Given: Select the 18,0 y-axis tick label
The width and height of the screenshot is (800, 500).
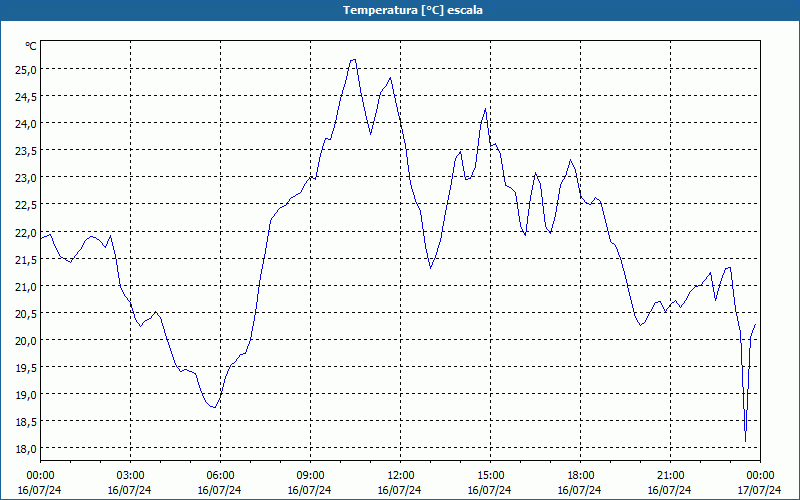Looking at the screenshot, I should point(26,448).
